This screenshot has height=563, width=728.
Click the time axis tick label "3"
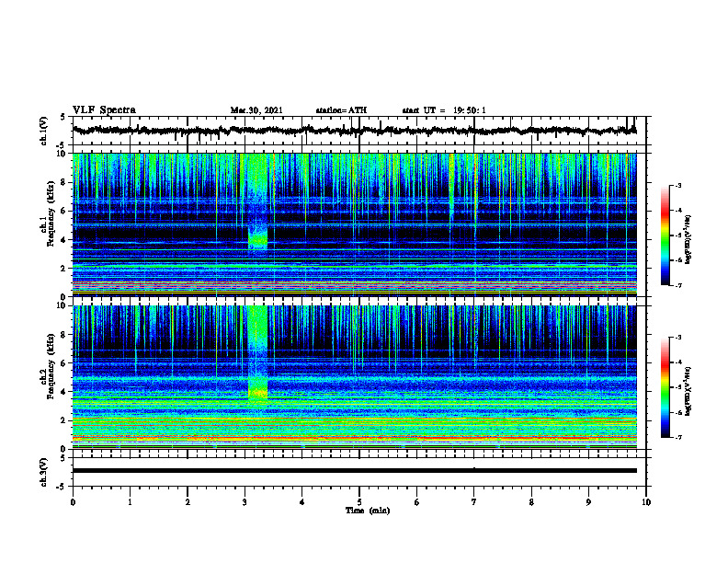click(245, 502)
